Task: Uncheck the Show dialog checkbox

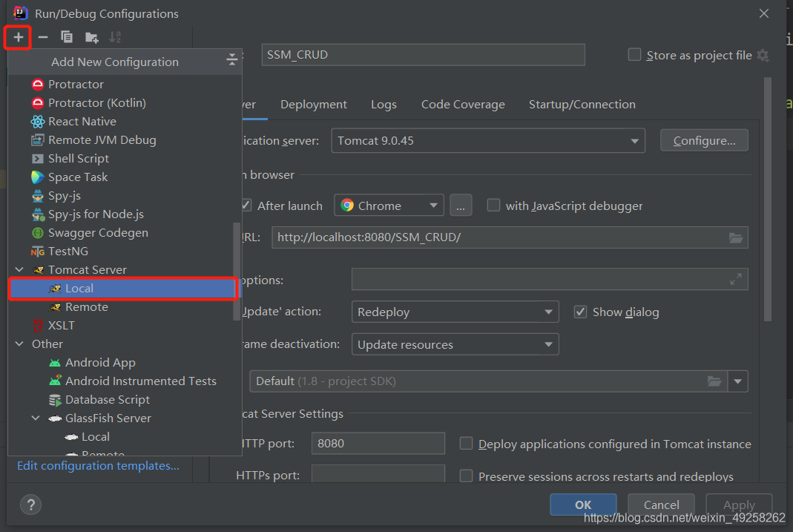Action: pyautogui.click(x=580, y=312)
